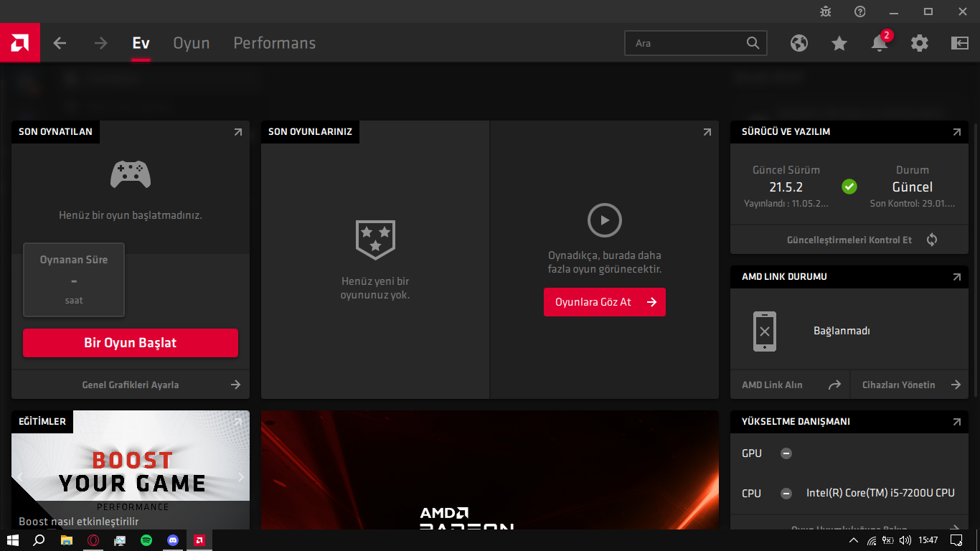Expand the Yükseltme Danışmanı panel

pyautogui.click(x=956, y=422)
